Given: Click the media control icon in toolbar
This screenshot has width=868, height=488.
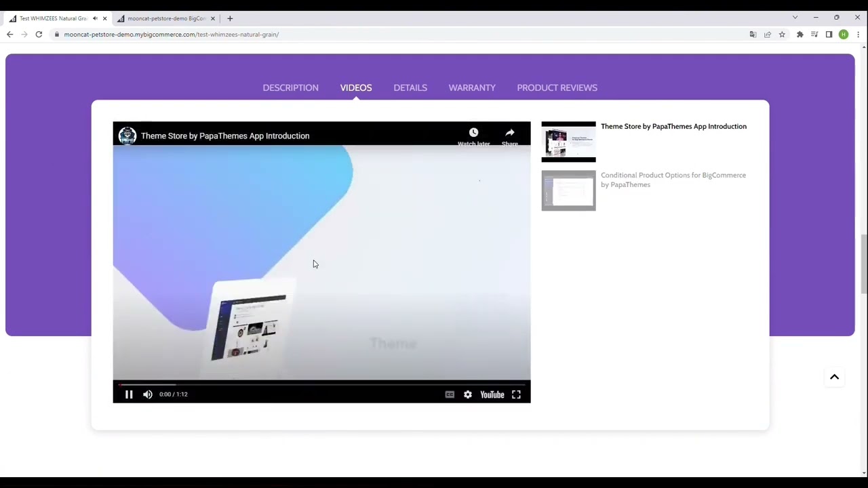Looking at the screenshot, I should 814,35.
